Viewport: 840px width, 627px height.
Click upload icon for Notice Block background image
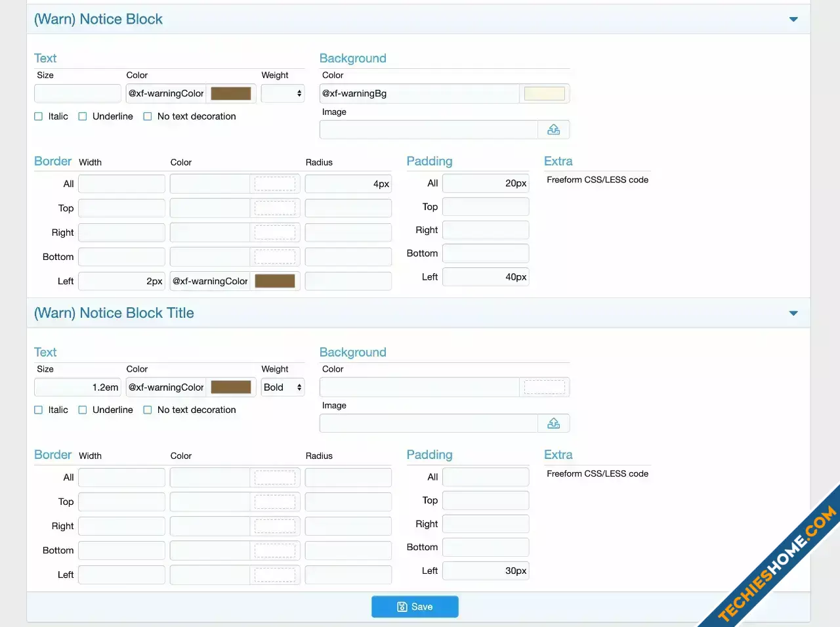[553, 129]
